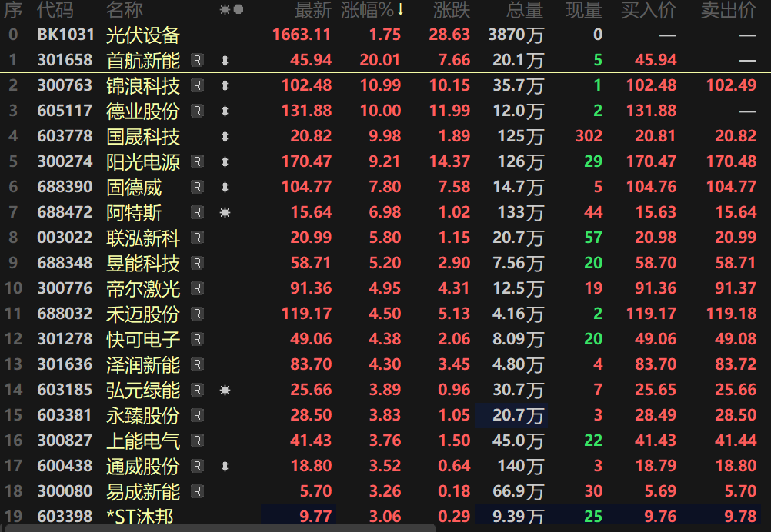Click the 20.01 gain percentage cell

point(380,61)
